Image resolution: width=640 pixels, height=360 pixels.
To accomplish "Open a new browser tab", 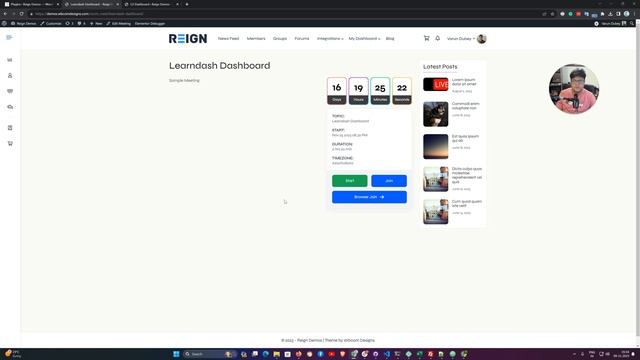I will click(187, 4).
